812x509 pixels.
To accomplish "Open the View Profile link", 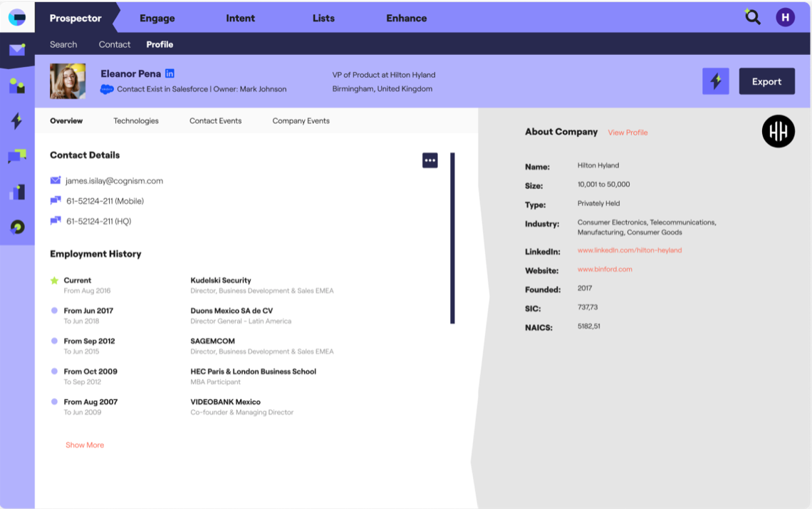I will click(x=628, y=132).
